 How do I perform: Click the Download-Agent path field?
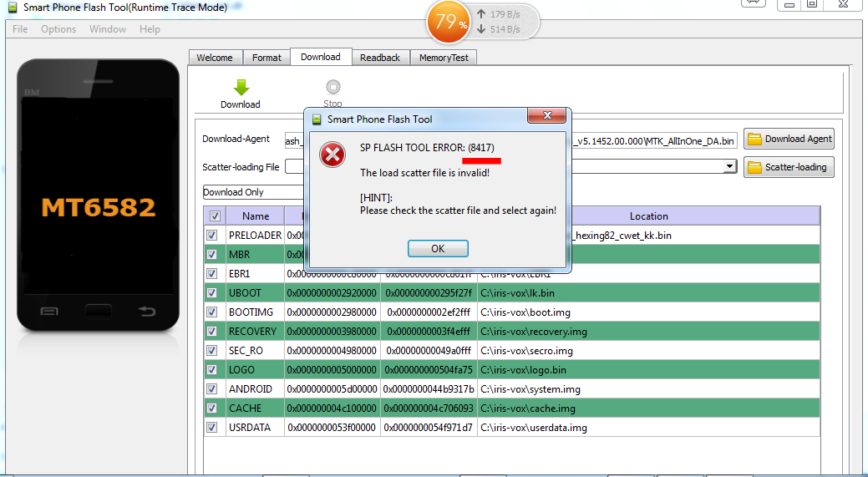[511, 140]
